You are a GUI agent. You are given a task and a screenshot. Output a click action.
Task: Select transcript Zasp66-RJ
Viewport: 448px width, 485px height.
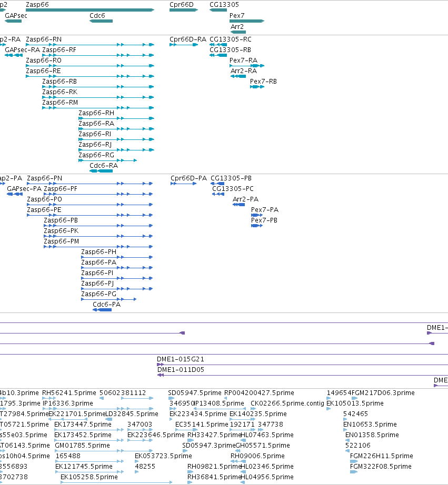[95, 145]
